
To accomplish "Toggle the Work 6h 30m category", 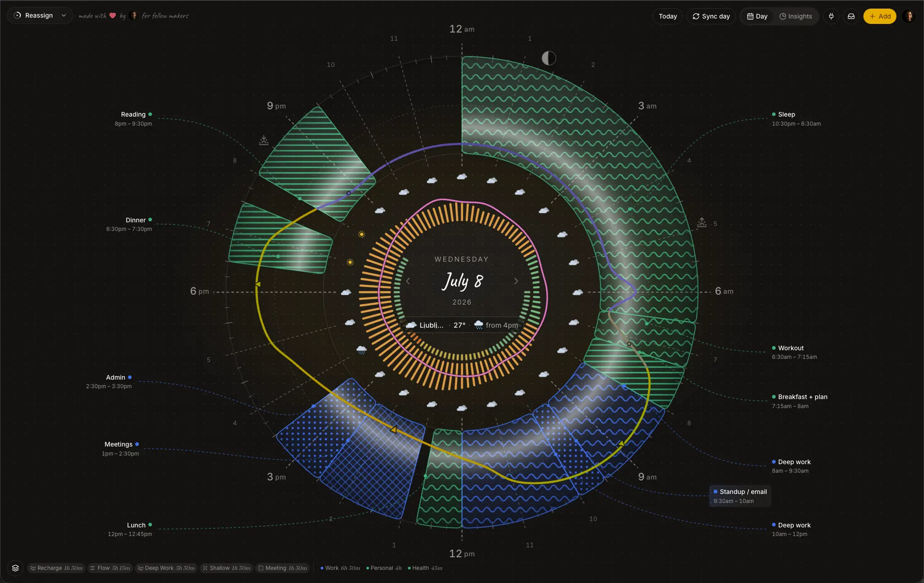I will click(340, 568).
